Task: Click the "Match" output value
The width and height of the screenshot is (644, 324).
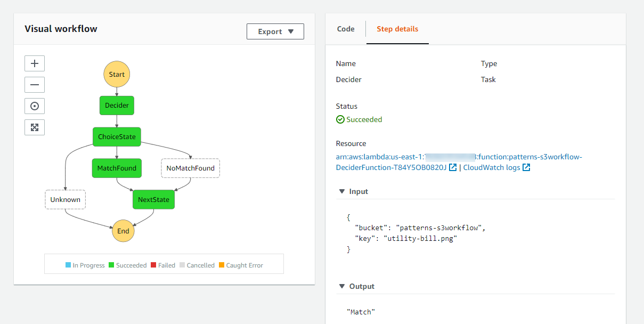Action: (361, 311)
